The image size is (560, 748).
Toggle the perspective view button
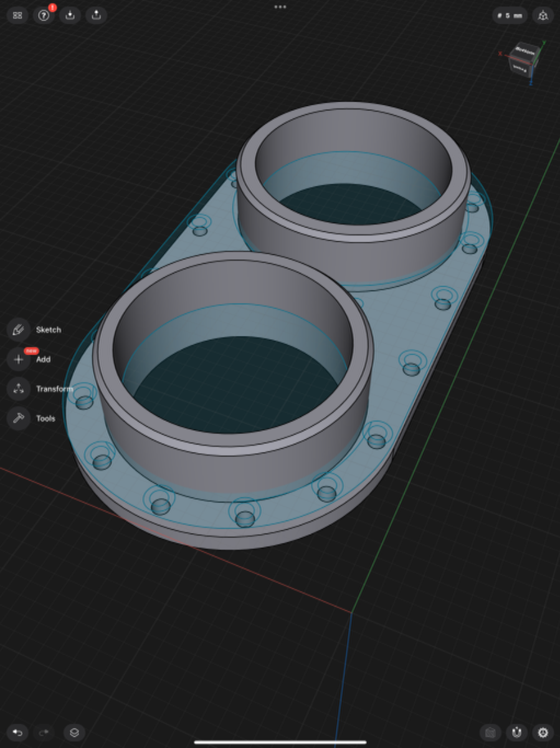pos(543,16)
